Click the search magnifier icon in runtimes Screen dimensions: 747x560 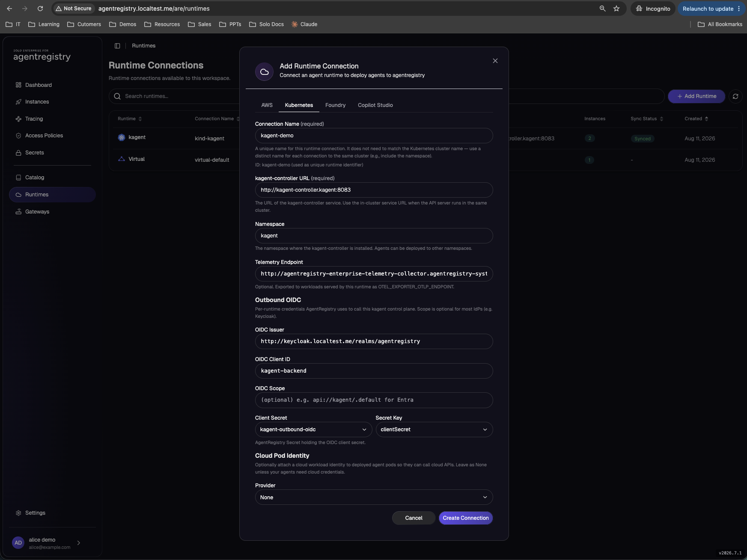[117, 96]
